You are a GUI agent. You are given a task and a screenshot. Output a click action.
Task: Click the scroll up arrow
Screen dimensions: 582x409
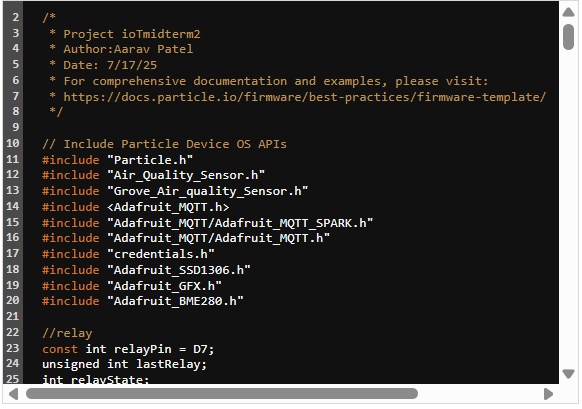[x=568, y=12]
